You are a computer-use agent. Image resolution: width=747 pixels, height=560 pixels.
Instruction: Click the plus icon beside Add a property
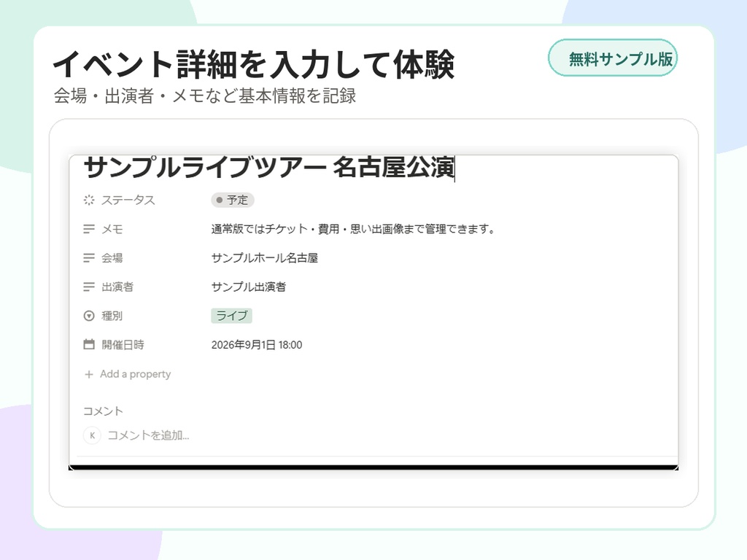pyautogui.click(x=88, y=374)
